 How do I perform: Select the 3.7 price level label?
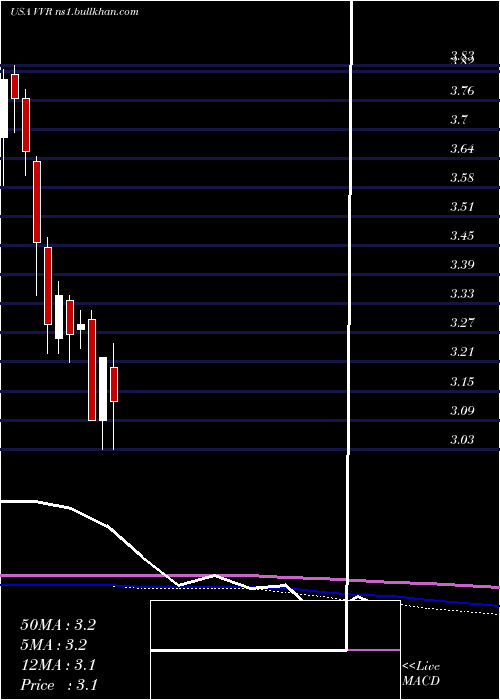(458, 120)
